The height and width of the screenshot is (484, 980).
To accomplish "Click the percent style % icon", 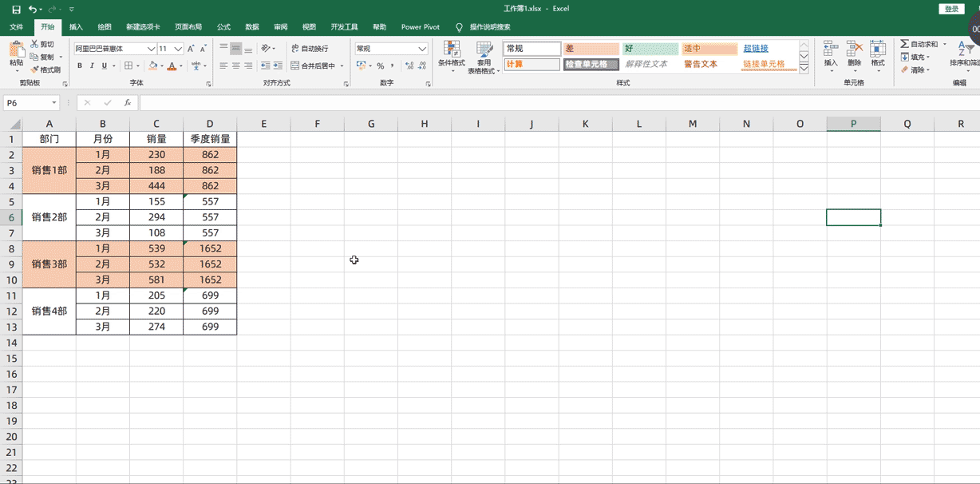I will (x=381, y=65).
